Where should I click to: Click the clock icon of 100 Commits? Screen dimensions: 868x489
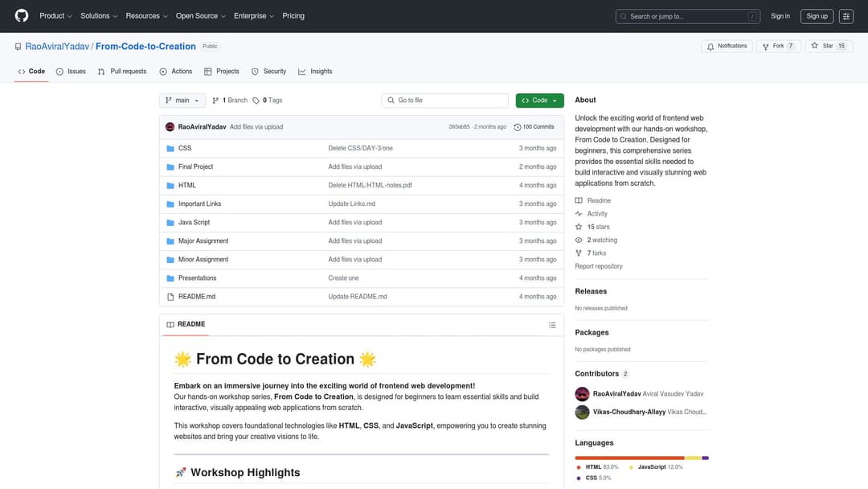pyautogui.click(x=517, y=127)
